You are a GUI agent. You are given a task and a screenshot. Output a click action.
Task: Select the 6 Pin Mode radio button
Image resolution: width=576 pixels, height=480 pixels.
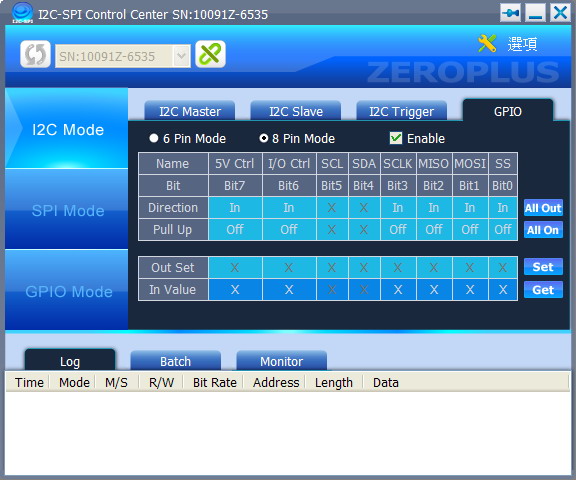(x=154, y=138)
